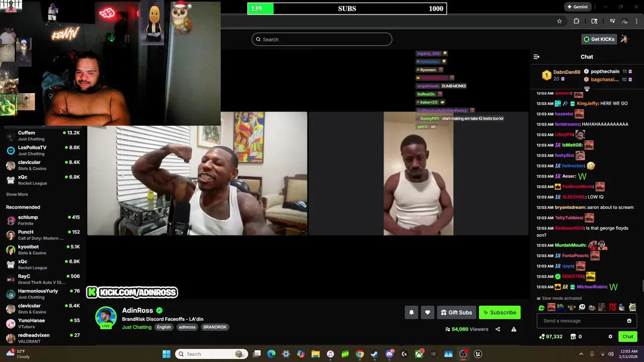Select the adinross tag
Screen dimensions: 644x362
(x=187, y=327)
